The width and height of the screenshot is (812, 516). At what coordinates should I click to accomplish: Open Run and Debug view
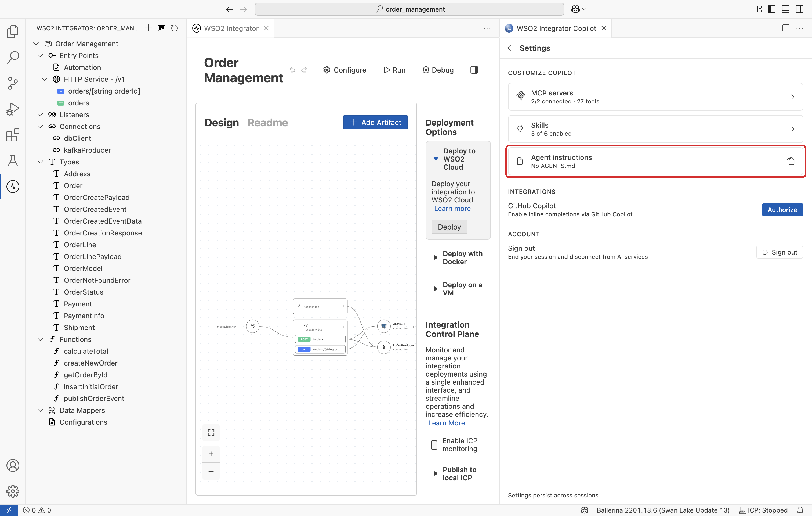[x=13, y=109]
